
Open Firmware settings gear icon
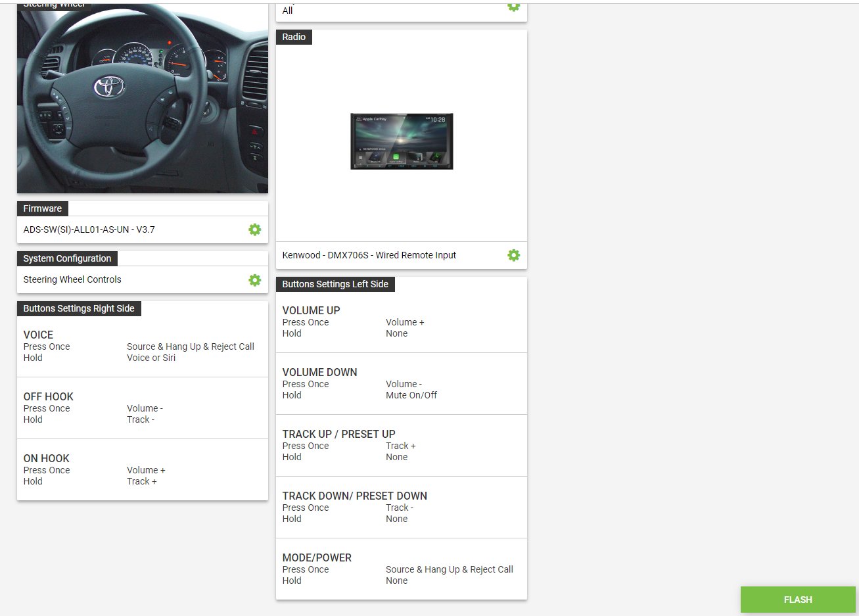[255, 229]
